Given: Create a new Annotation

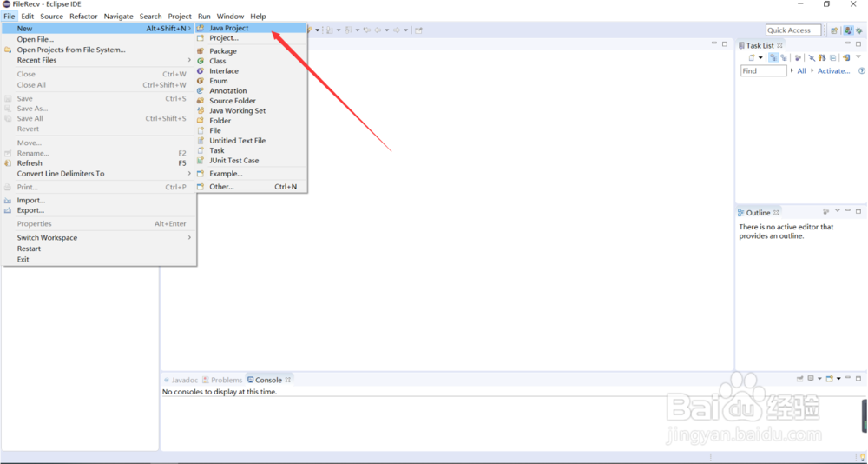Looking at the screenshot, I should [250, 91].
